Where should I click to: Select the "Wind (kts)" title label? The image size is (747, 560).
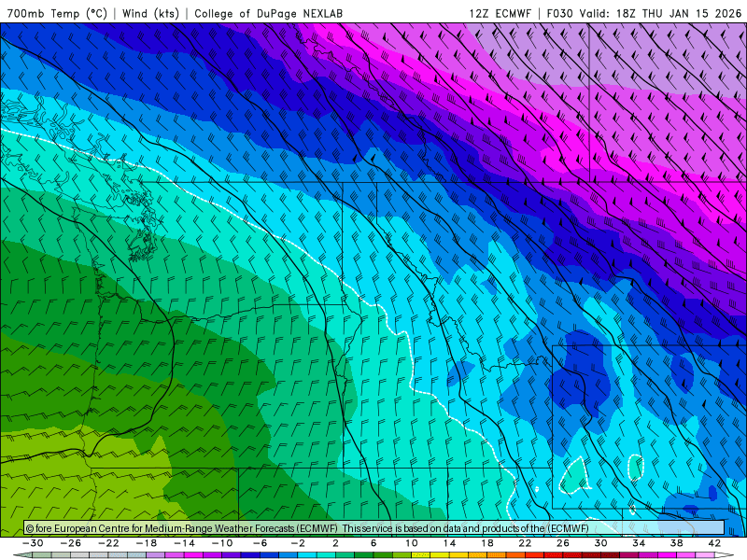point(151,13)
